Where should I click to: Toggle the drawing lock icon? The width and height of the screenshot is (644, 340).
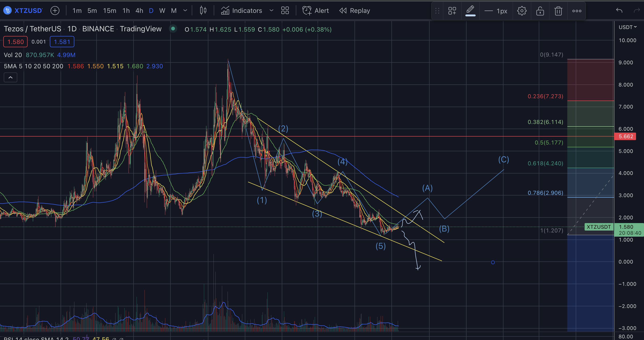pos(540,11)
